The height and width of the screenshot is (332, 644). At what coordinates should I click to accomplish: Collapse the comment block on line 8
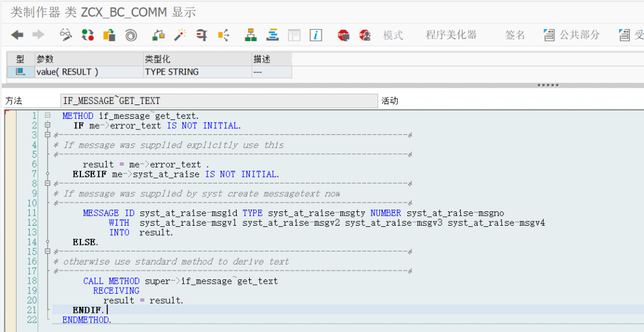[48, 183]
